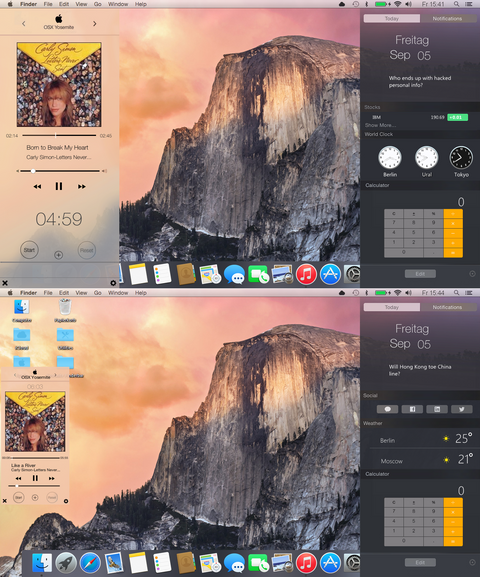The width and height of the screenshot is (480, 577).
Task: Open the Finder face icon on the desktop
Action: click(22, 307)
